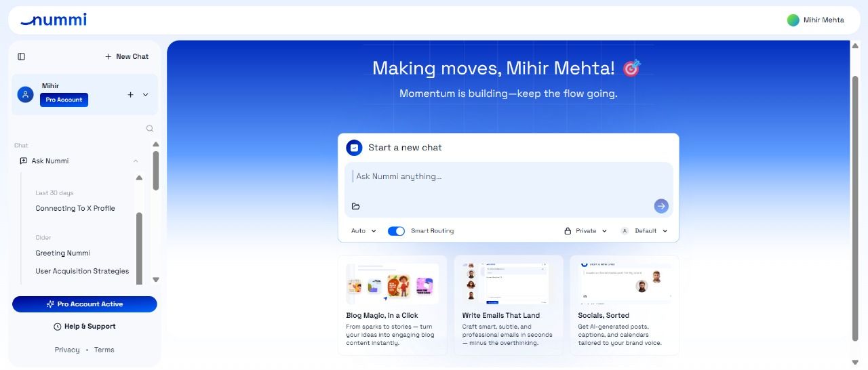
Task: Send message with arrow button
Action: 661,206
